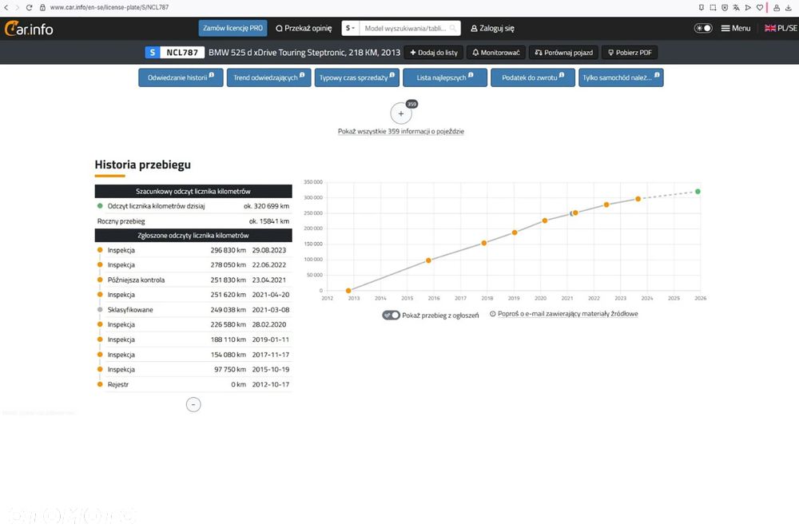
Task: Click the UK flag language icon
Action: [x=770, y=28]
